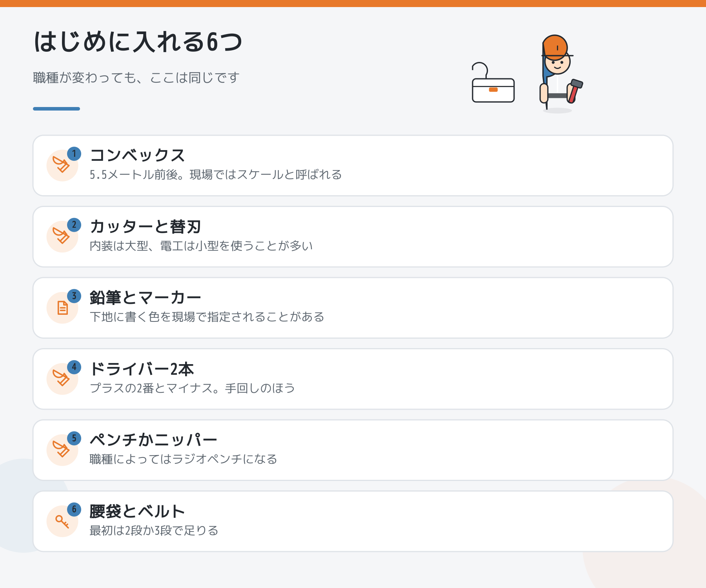
Task: Select the ドライバー2本 title
Action: pos(142,369)
